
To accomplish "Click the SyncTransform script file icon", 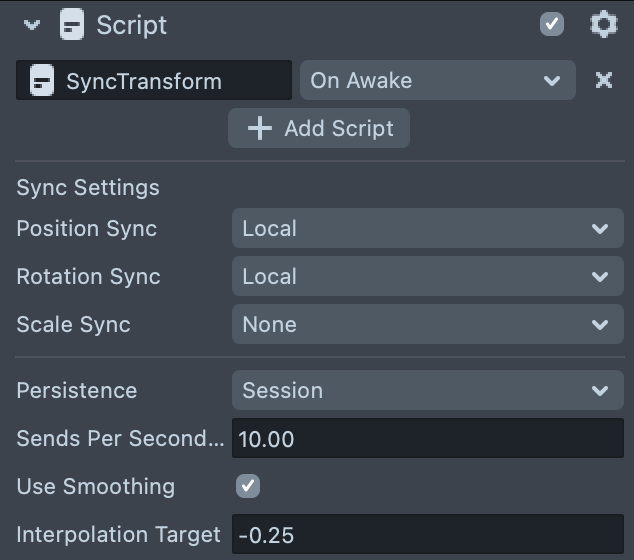I will pos(41,81).
